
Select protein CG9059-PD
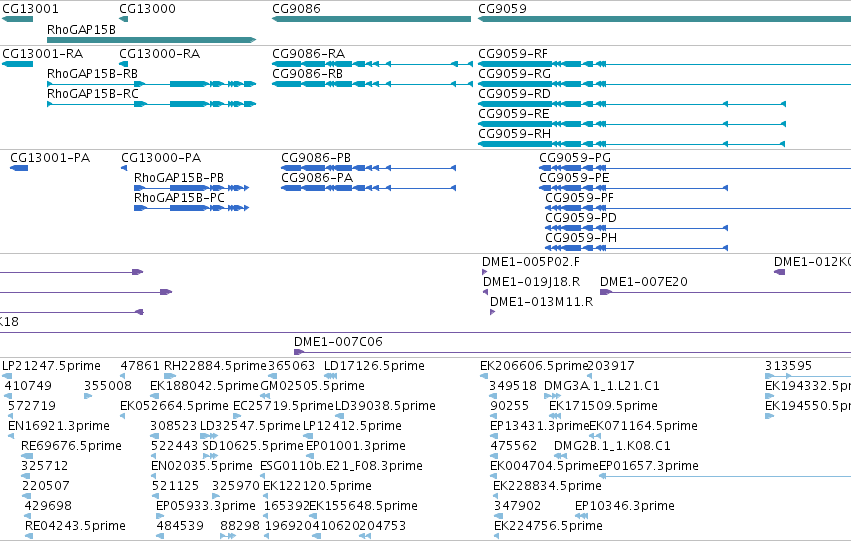[x=581, y=218]
